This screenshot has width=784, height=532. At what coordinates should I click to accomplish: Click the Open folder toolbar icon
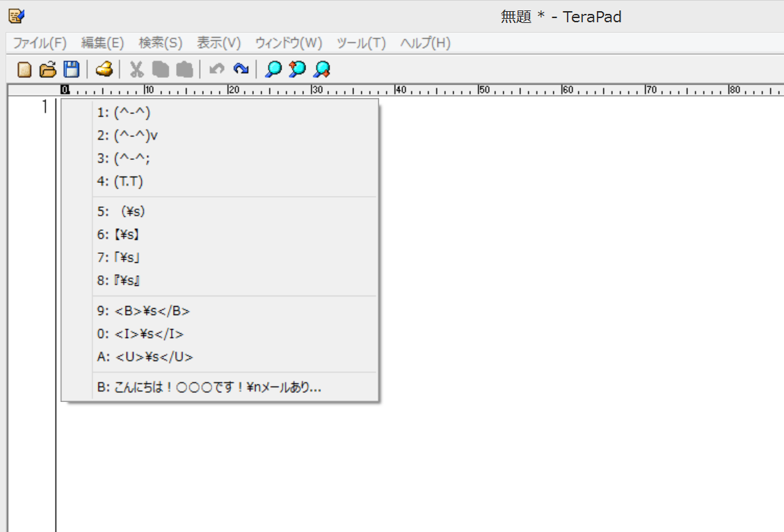pos(48,69)
